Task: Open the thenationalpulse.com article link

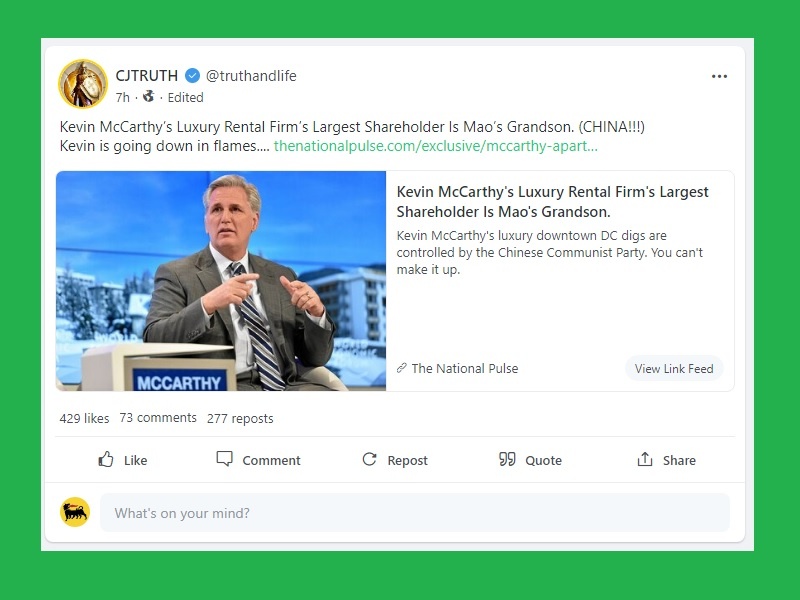Action: click(x=436, y=146)
